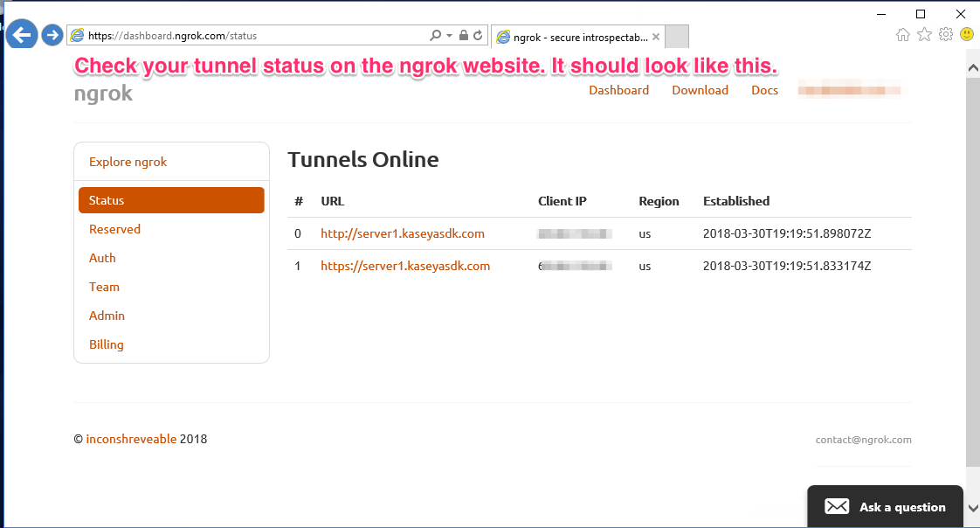Viewport: 980px width, 528px height.
Task: Click the inconshreveable footer link
Action: [131, 439]
